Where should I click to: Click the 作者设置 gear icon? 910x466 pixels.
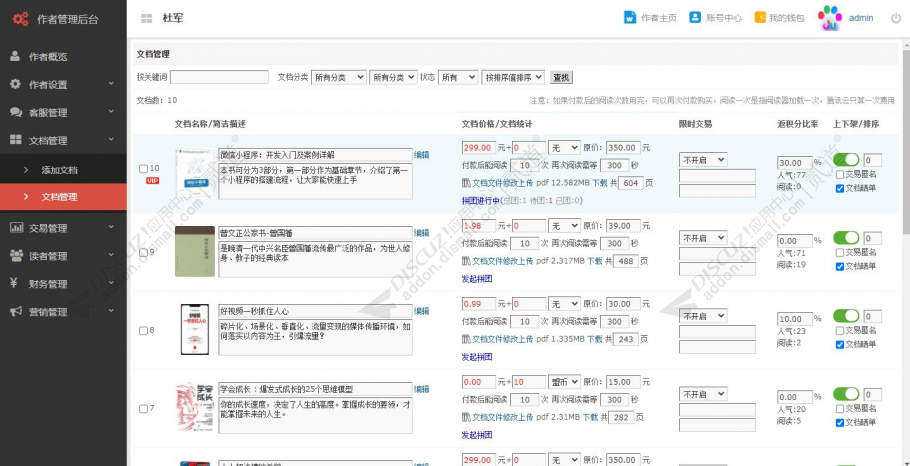point(16,84)
